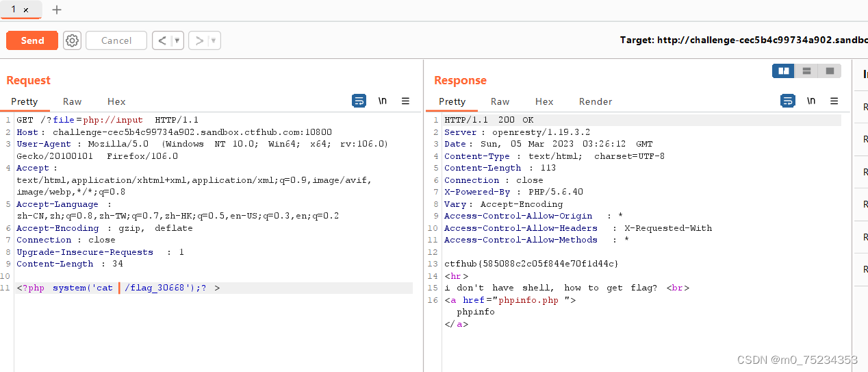Image resolution: width=868 pixels, height=372 pixels.
Task: Click the Request panel heading
Action: (28, 80)
